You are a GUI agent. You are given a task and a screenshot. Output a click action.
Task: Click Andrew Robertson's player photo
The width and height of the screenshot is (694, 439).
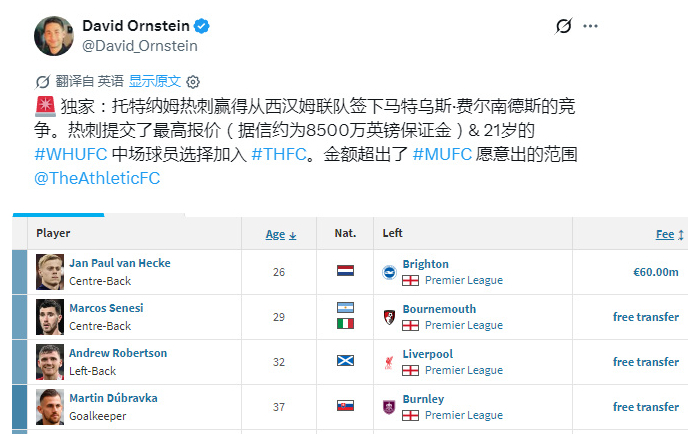[x=50, y=362]
